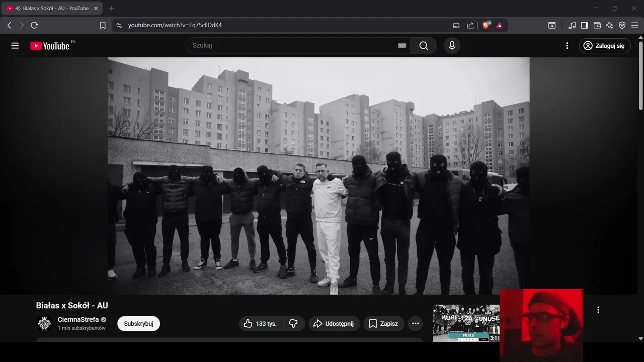
Task: Open browser main hamburger menu
Action: [x=635, y=25]
